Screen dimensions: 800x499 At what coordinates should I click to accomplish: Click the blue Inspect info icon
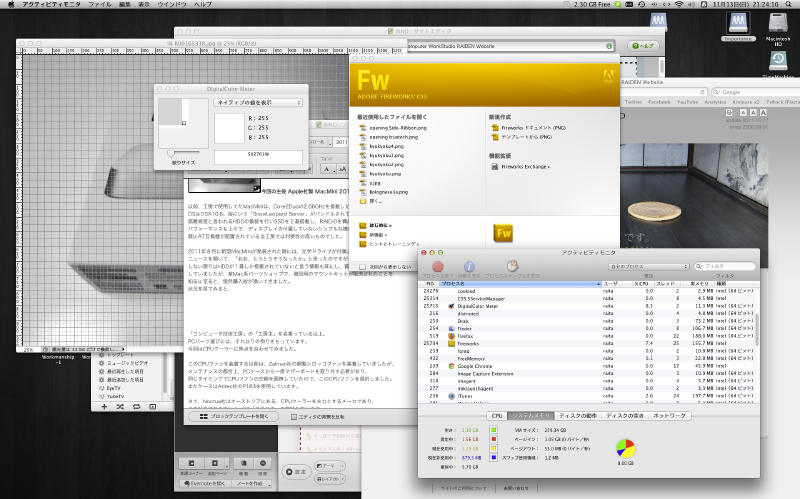tap(469, 266)
